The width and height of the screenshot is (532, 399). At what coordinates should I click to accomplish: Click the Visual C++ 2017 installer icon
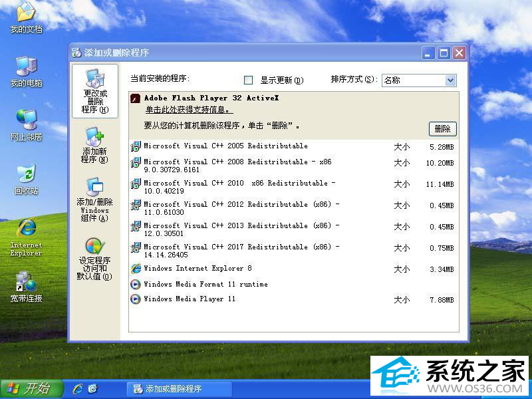tap(136, 247)
